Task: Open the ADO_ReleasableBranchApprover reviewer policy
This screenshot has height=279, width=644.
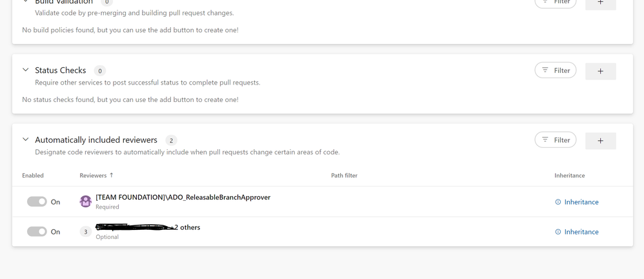Action: [x=183, y=198]
